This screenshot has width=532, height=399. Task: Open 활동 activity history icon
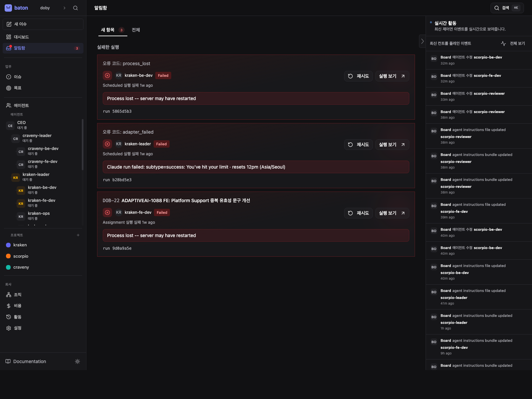click(9, 317)
